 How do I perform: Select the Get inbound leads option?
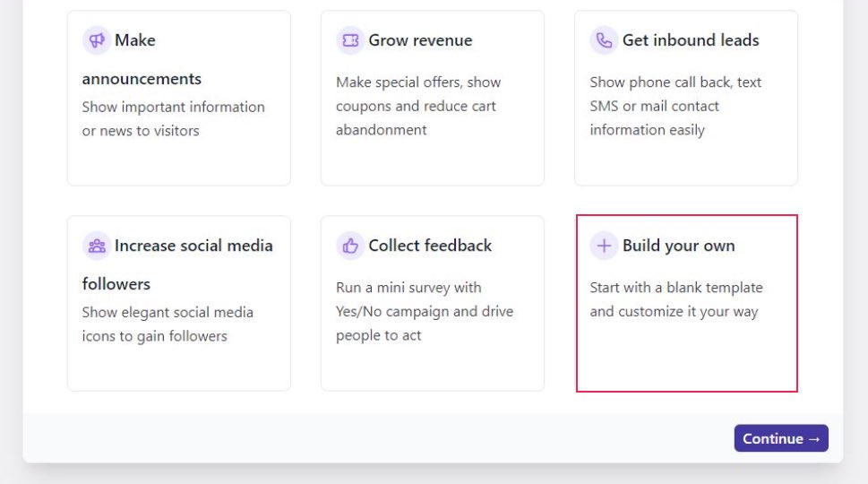click(686, 98)
